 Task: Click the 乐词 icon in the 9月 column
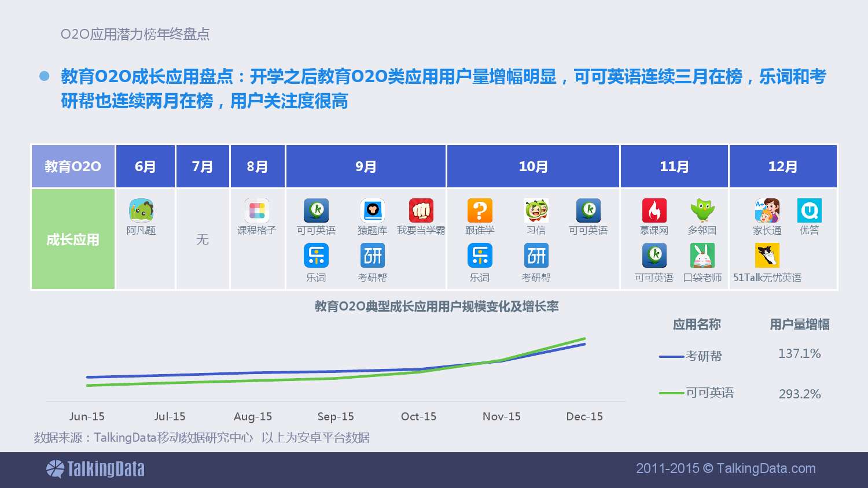tap(316, 256)
